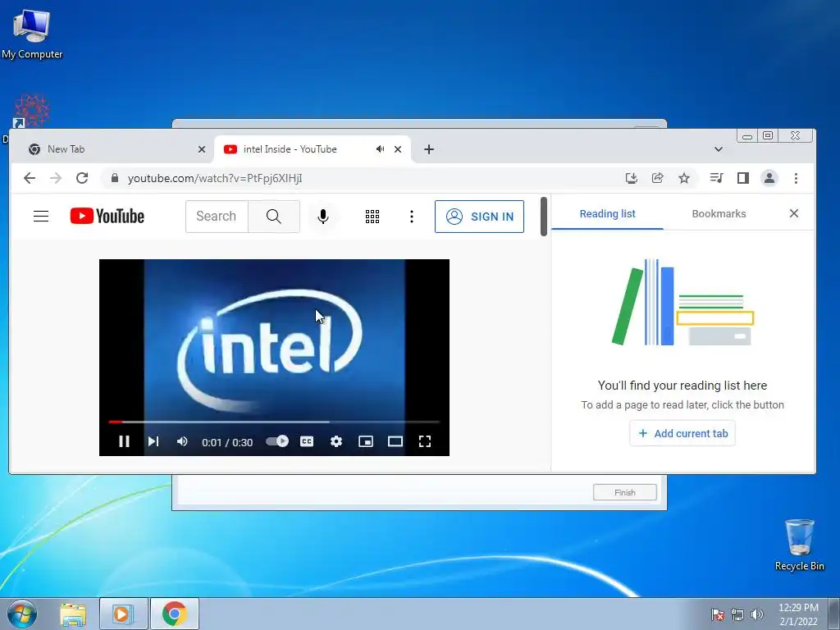The image size is (840, 630).
Task: Open YouTube settings three-dot menu
Action: (412, 217)
